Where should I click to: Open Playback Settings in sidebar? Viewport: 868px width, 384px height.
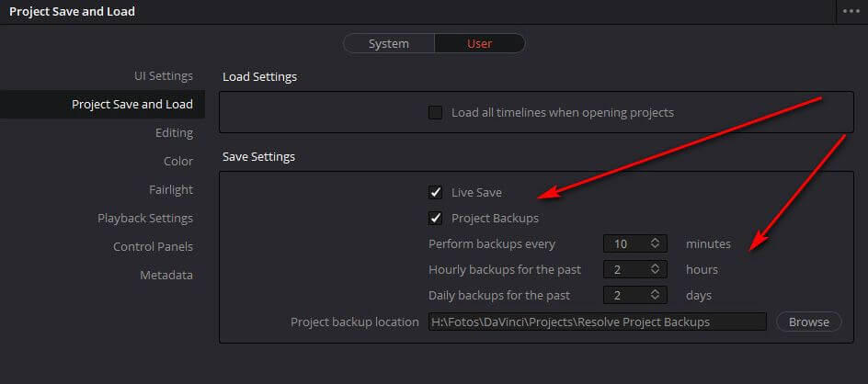145,218
